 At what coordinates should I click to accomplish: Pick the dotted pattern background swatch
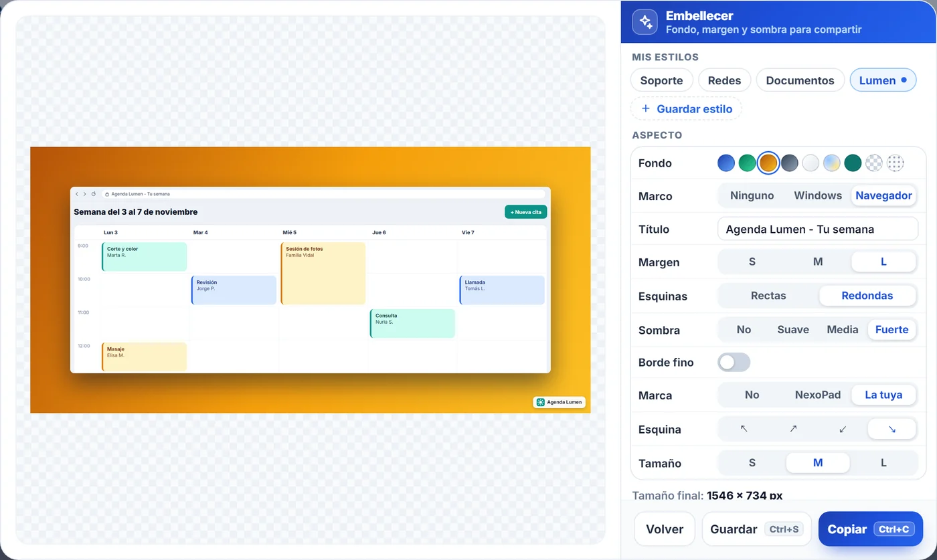point(895,163)
